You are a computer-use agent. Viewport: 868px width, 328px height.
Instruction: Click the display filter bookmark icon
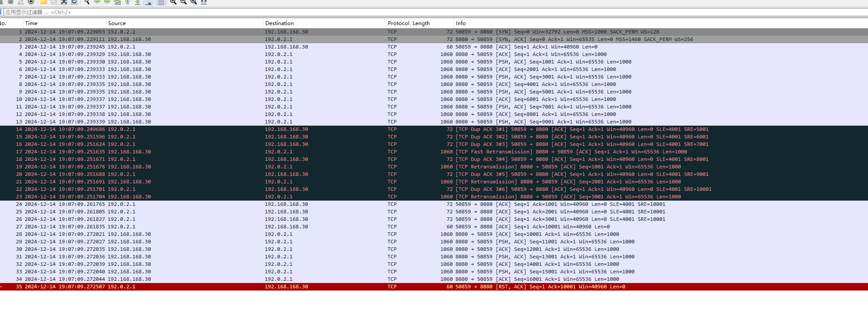coord(1,12)
